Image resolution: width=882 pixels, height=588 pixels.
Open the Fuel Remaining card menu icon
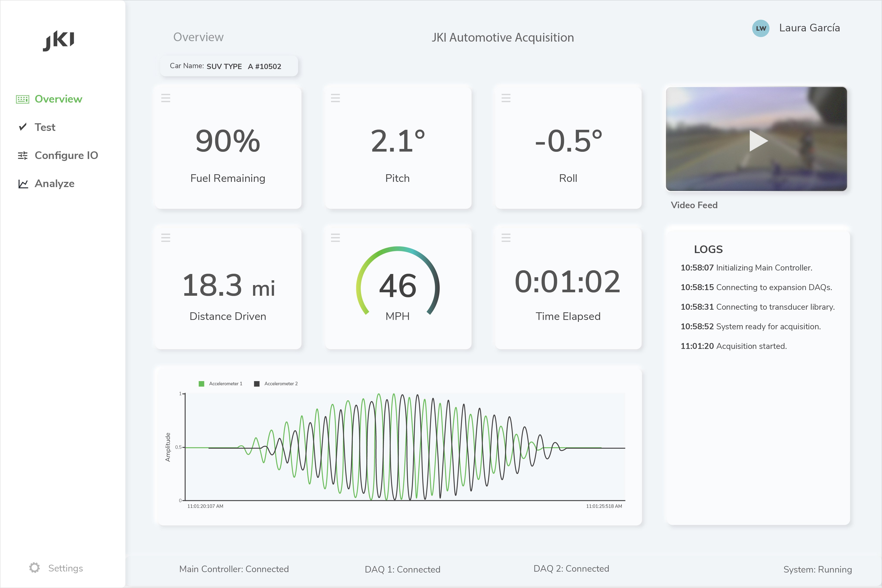[x=166, y=98]
